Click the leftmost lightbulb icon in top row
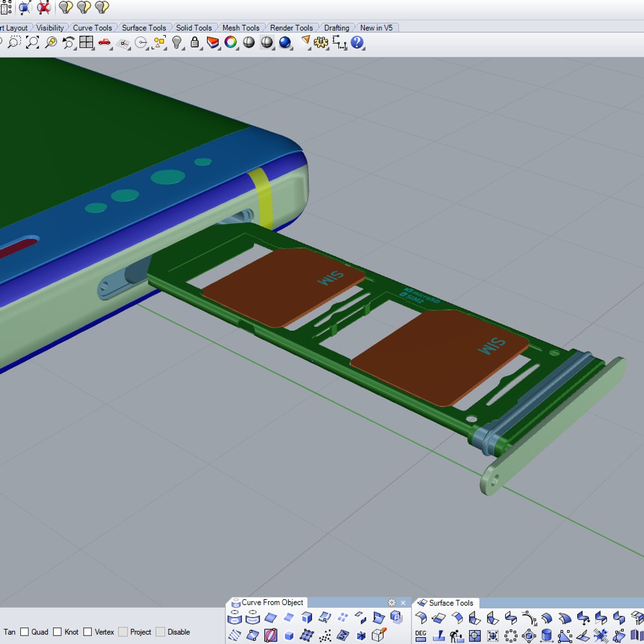The width and height of the screenshot is (644, 644). [66, 7]
